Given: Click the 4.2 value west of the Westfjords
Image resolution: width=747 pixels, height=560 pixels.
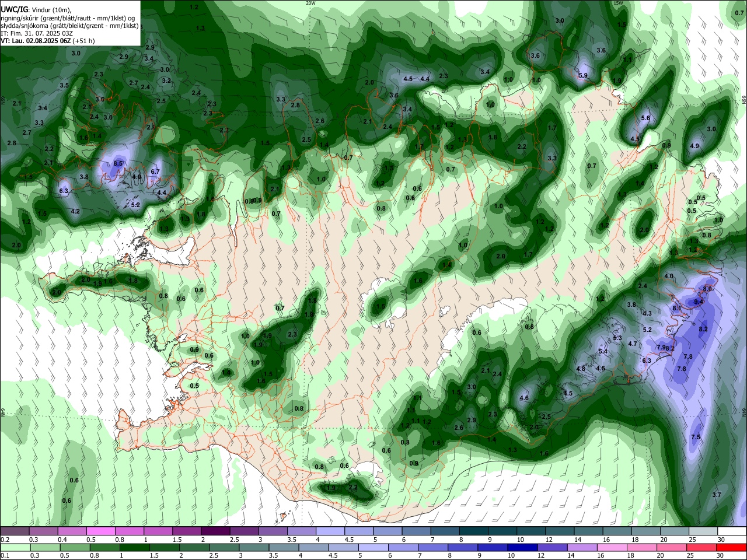Looking at the screenshot, I should pyautogui.click(x=75, y=212).
